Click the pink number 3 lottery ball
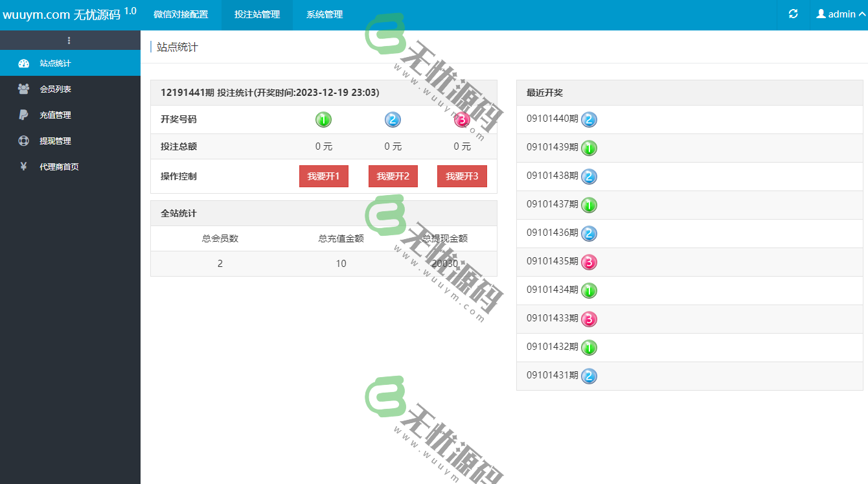The height and width of the screenshot is (484, 868). [461, 119]
